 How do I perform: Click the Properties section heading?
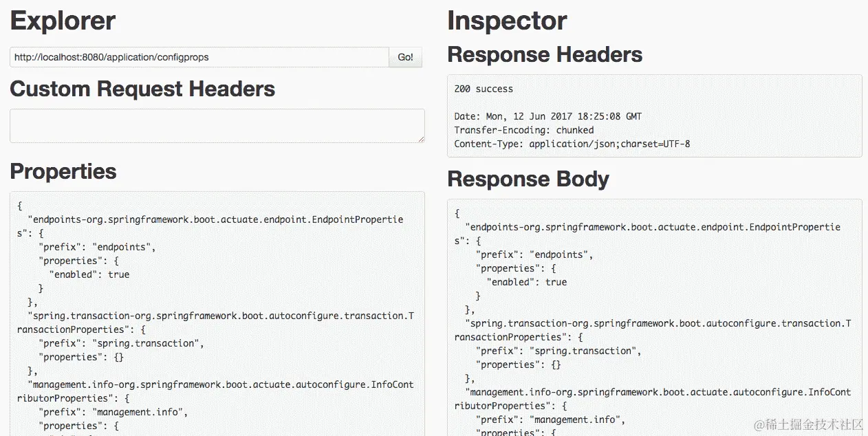click(63, 171)
